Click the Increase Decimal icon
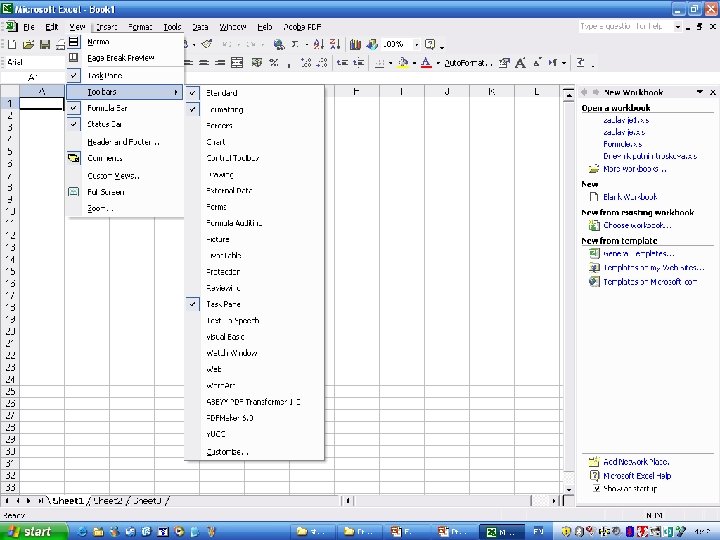Screen dimensions: 720x540 306,63
